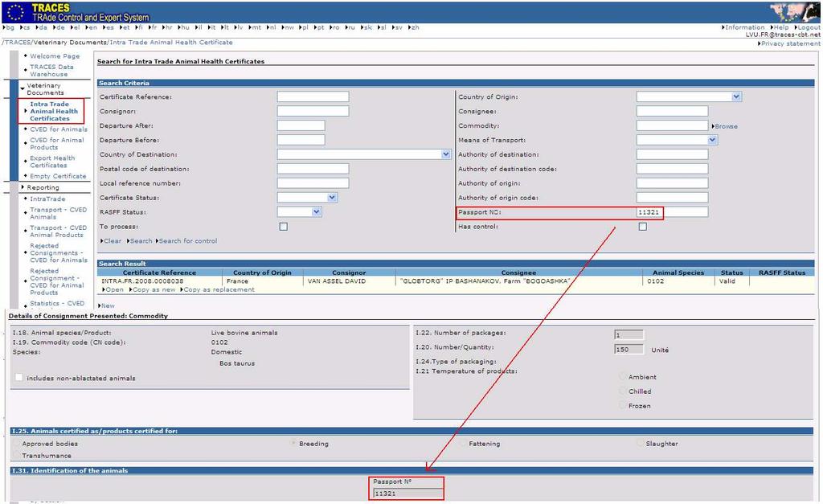The width and height of the screenshot is (823, 504).
Task: Click the search Passport No field containing 11321
Action: 673,212
